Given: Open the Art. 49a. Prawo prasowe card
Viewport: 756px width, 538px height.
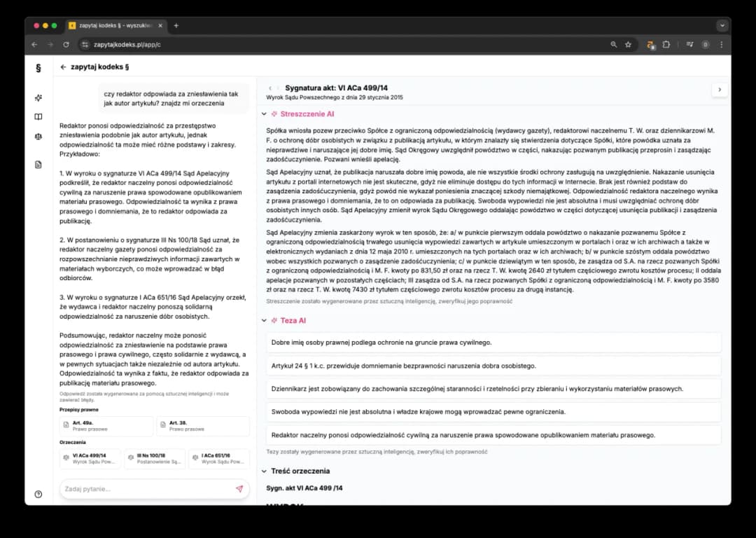Looking at the screenshot, I should click(x=105, y=425).
